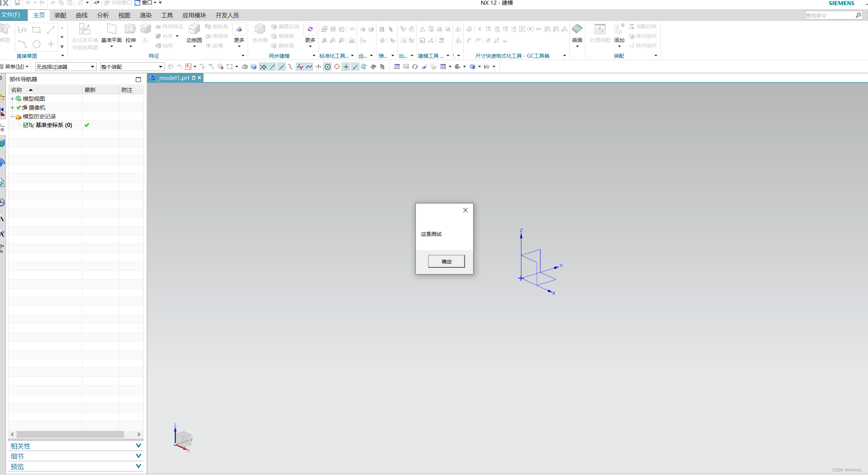Toggle the Part Navigator panel pin box
The height and width of the screenshot is (475, 868).
click(138, 79)
